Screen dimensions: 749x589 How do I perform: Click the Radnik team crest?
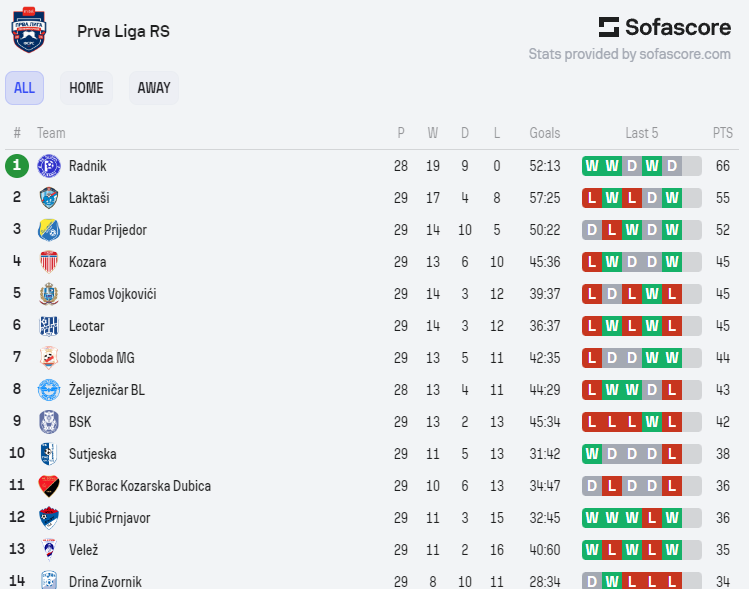(x=49, y=166)
